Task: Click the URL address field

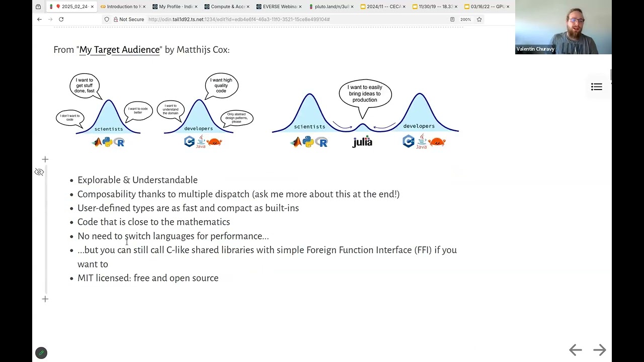Action: [297, 19]
